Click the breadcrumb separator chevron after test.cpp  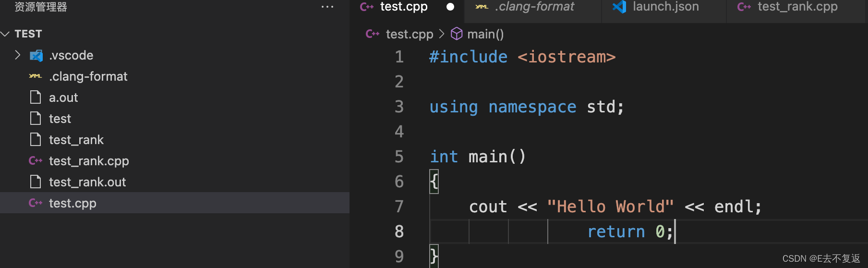pyautogui.click(x=442, y=34)
